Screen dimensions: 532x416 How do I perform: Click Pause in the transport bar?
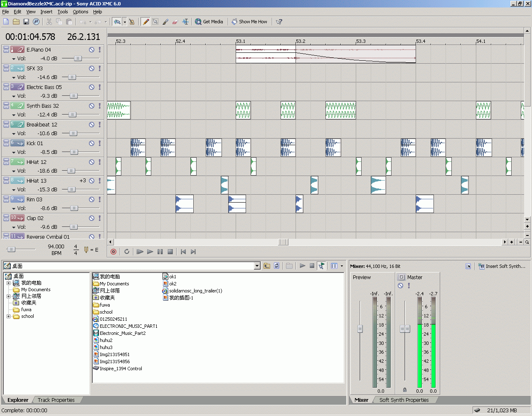(160, 252)
